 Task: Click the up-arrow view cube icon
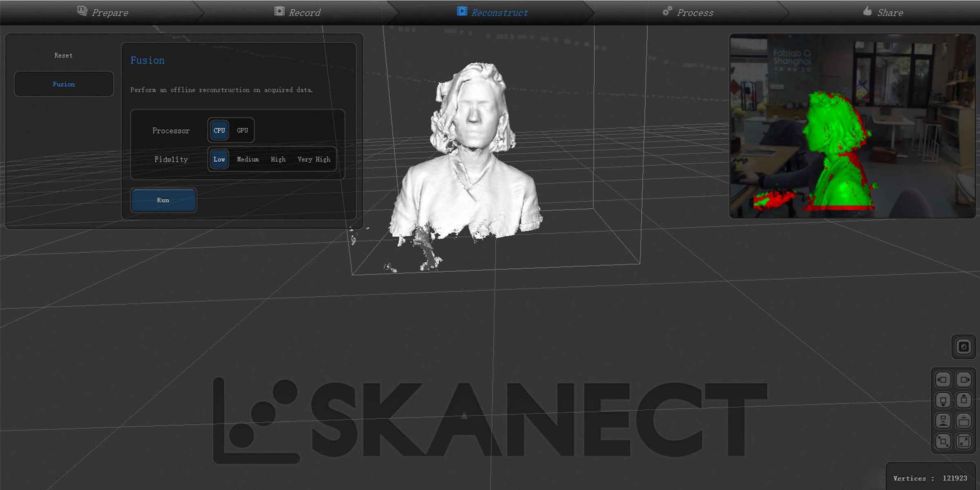click(x=964, y=400)
